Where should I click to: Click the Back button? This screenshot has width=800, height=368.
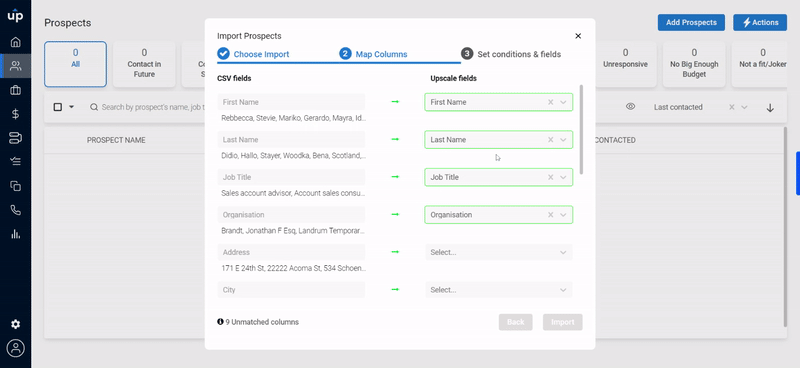point(515,322)
